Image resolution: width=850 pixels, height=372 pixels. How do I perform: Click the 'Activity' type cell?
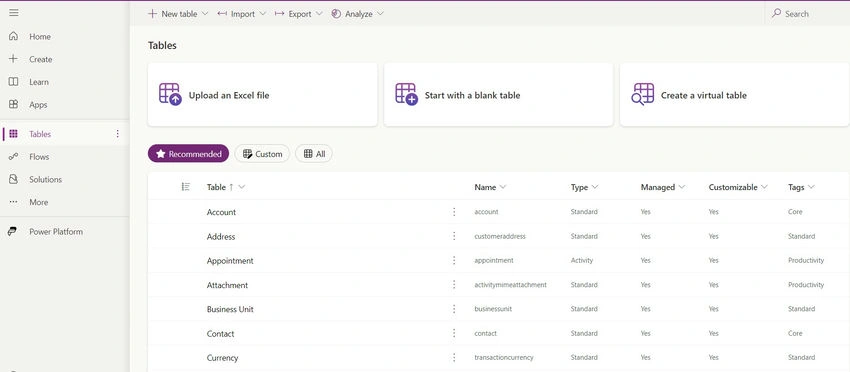click(582, 261)
